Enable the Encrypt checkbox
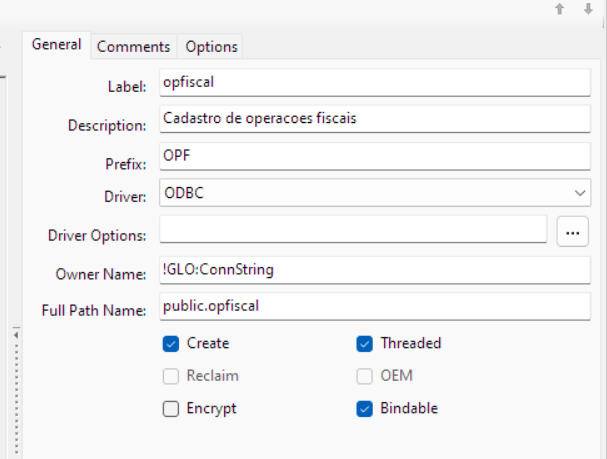Image resolution: width=607 pixels, height=459 pixels. [171, 408]
